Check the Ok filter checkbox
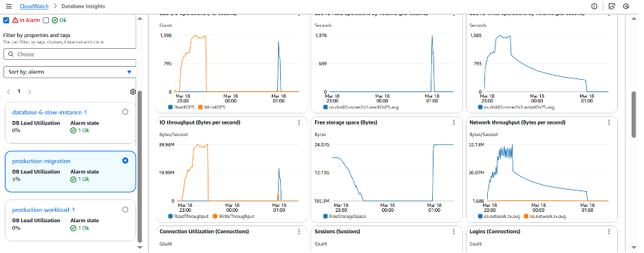The width and height of the screenshot is (644, 253). tap(46, 20)
